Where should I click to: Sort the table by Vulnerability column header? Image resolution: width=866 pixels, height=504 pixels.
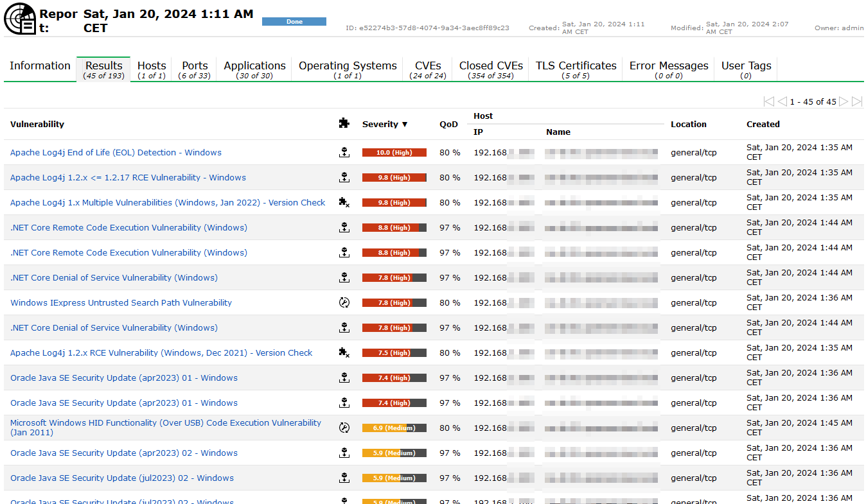37,124
